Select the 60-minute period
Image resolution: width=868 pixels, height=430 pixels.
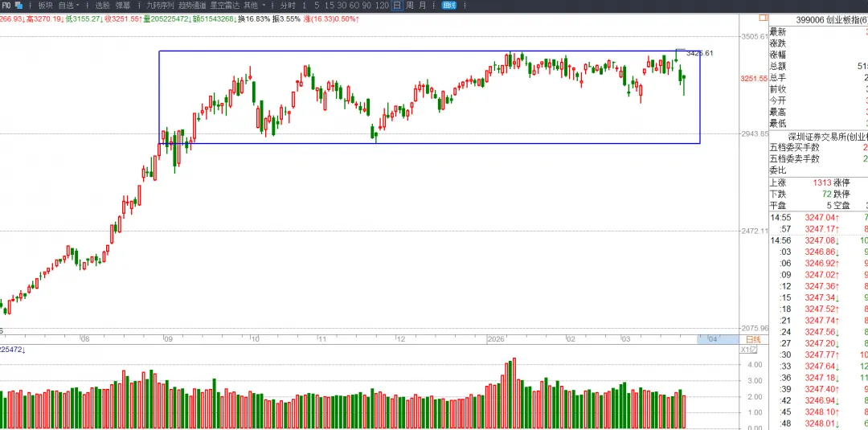click(x=354, y=6)
